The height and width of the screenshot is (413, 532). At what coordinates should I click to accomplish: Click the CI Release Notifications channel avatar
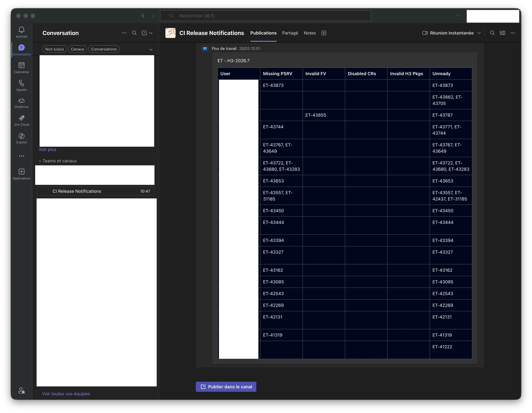[x=170, y=33]
